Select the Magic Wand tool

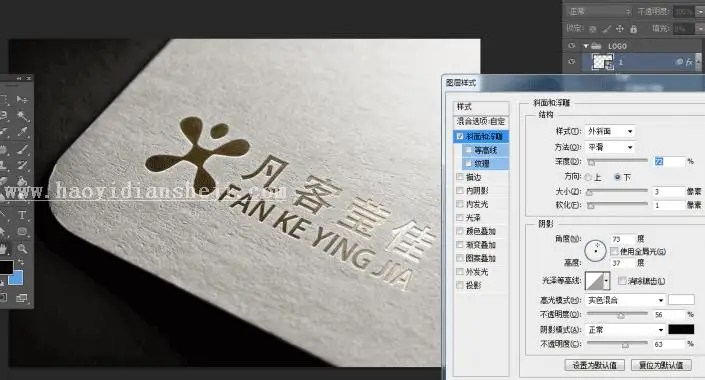pyautogui.click(x=22, y=116)
